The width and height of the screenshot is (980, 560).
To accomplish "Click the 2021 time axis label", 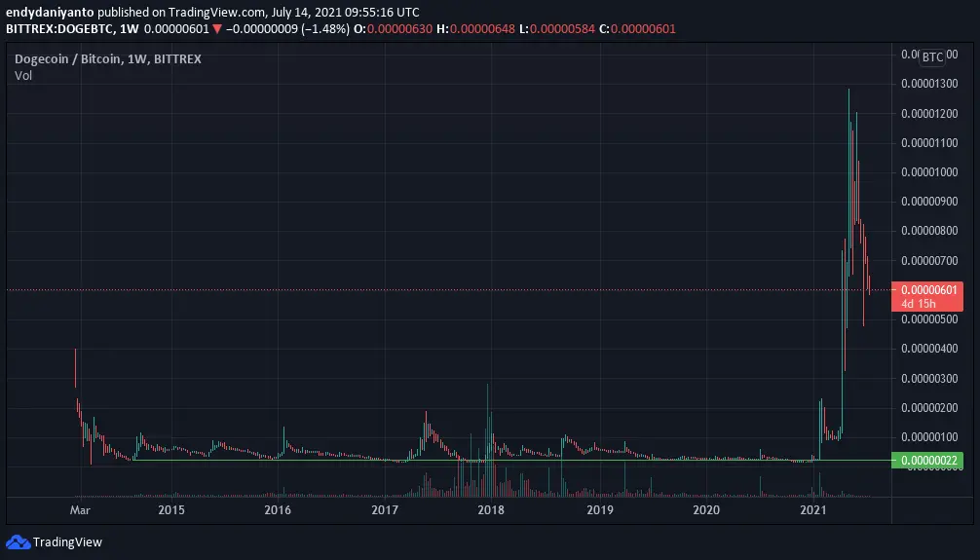I will [813, 510].
